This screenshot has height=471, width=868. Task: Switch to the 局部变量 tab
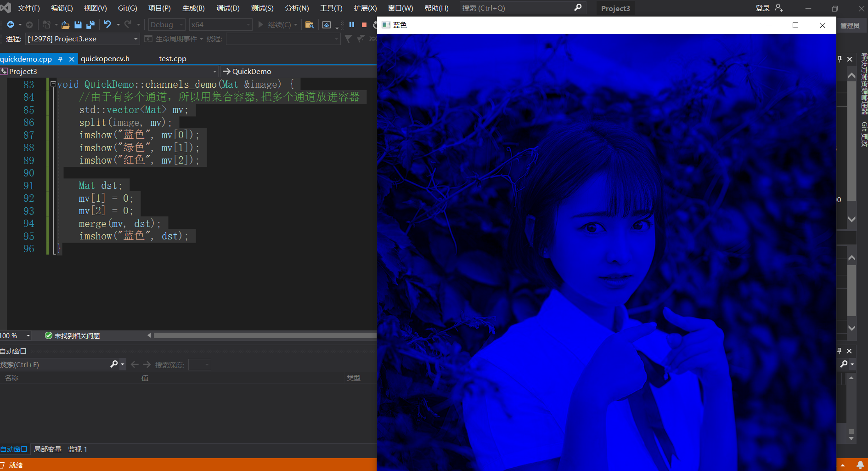(48, 449)
